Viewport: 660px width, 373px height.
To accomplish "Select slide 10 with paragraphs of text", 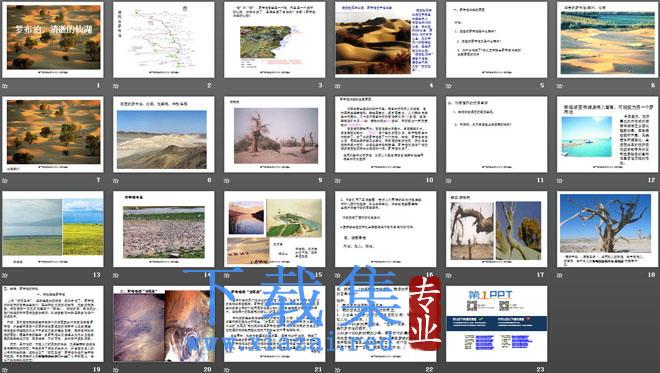I will coord(386,134).
